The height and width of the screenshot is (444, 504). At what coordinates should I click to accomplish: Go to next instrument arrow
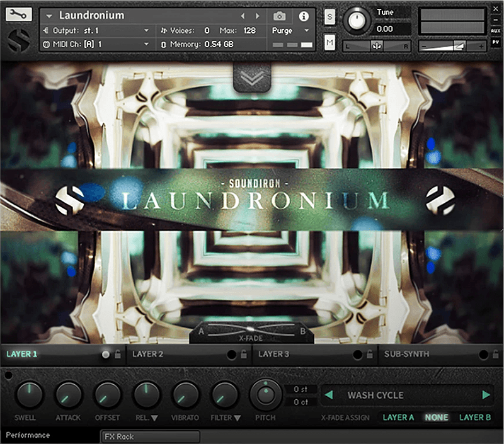[257, 16]
